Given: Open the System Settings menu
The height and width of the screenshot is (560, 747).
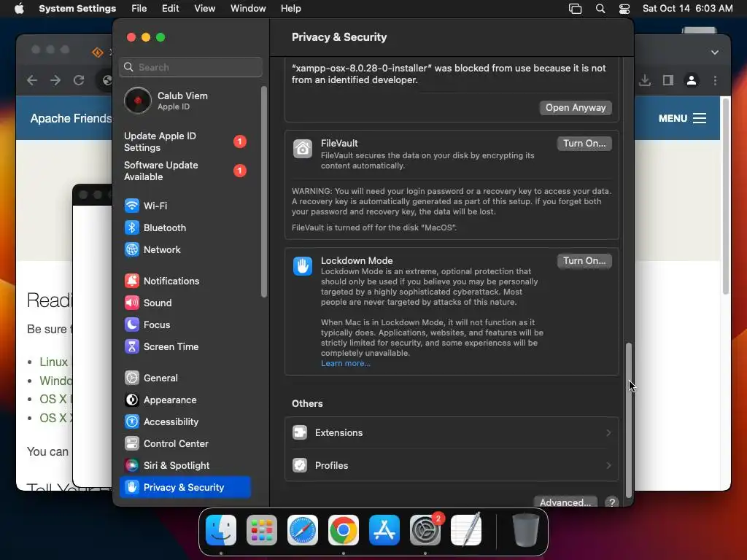Looking at the screenshot, I should (77, 8).
